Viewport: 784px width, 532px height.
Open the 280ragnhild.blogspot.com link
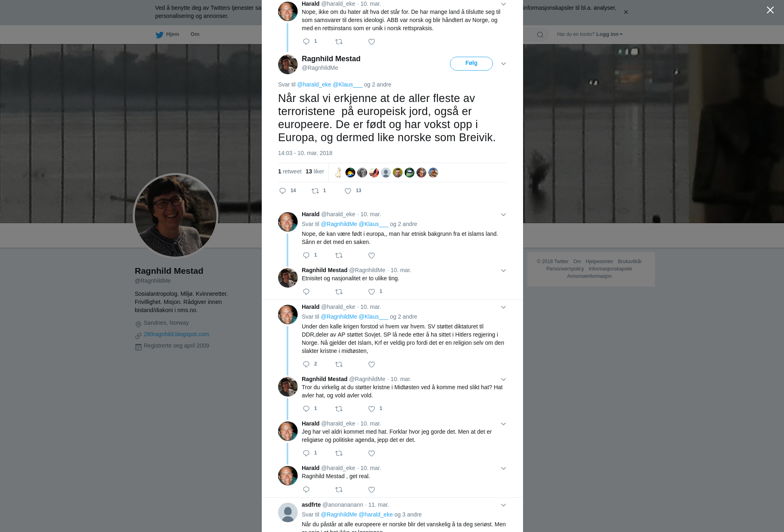176,334
